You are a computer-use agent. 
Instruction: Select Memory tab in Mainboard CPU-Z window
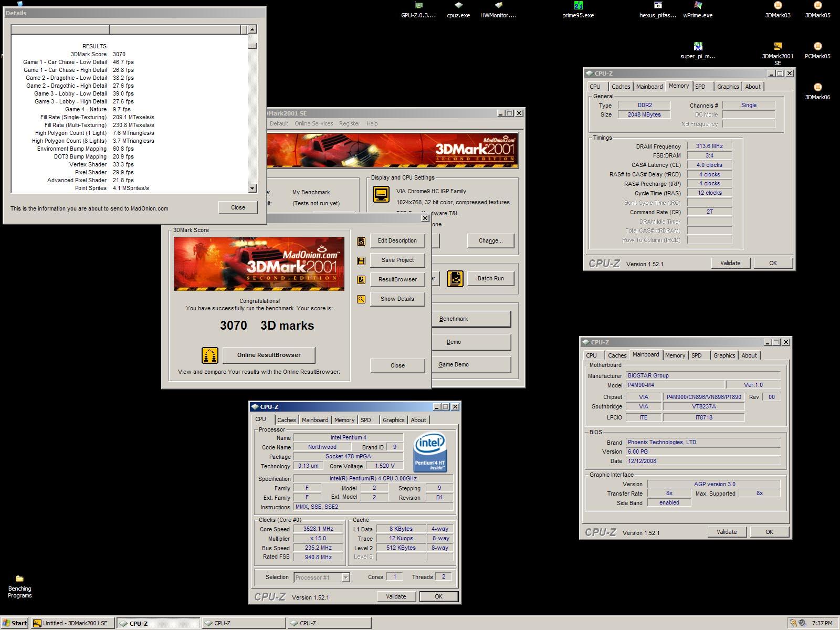tap(675, 355)
